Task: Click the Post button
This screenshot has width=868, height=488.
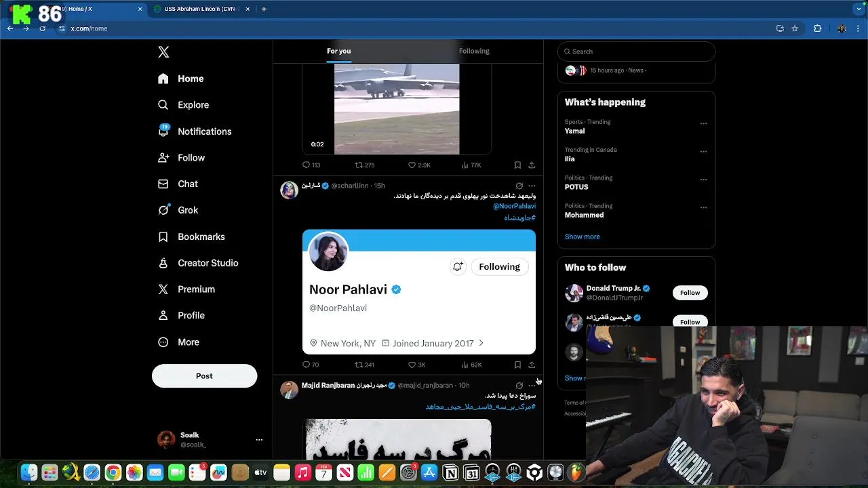Action: tap(204, 376)
